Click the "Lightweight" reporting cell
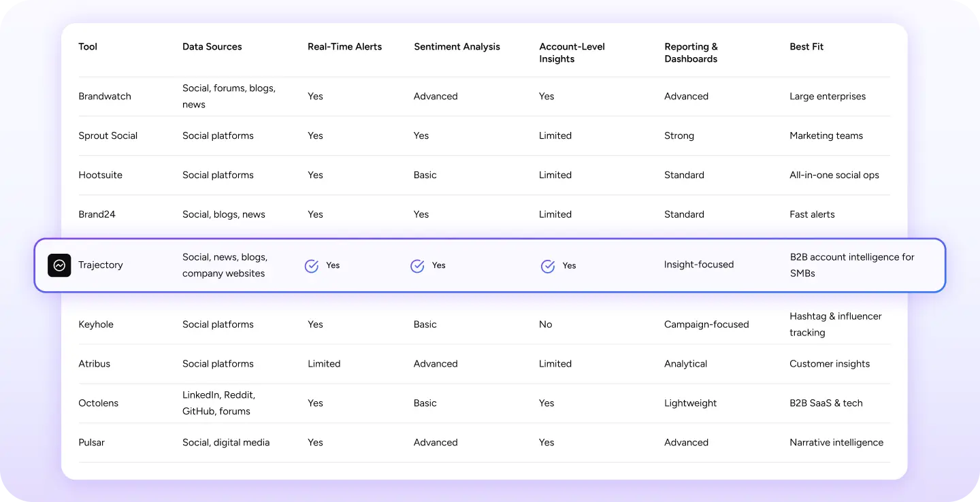Viewport: 980px width, 502px height. (691, 403)
